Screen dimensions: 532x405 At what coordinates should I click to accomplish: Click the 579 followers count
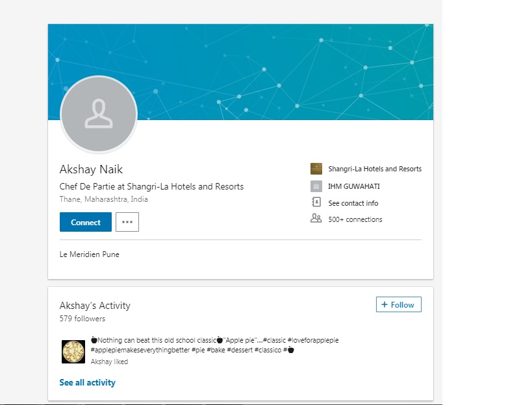pos(82,319)
